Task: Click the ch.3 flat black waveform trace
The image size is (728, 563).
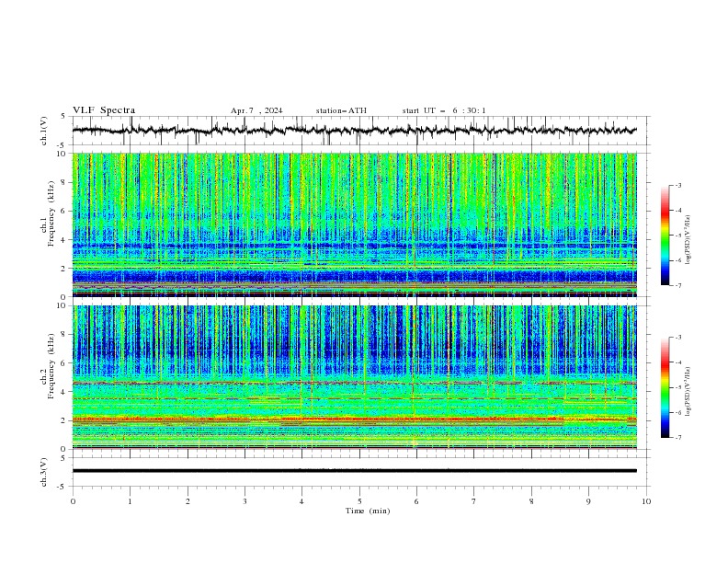Action: click(354, 471)
